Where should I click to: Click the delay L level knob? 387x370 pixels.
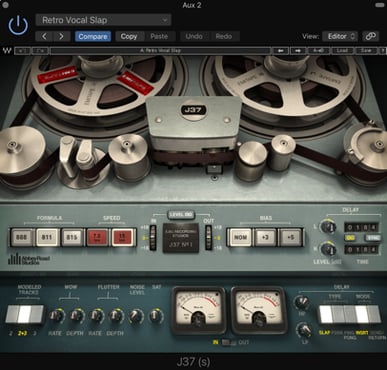point(328,227)
